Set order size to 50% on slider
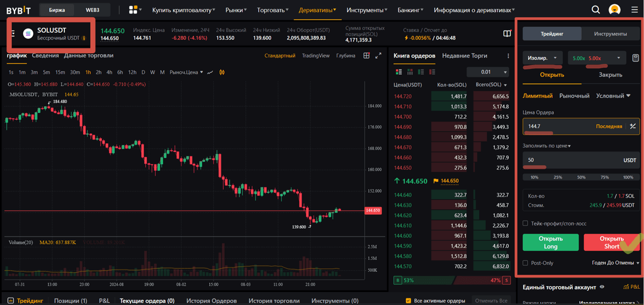The height and width of the screenshot is (305, 644). pos(581,177)
